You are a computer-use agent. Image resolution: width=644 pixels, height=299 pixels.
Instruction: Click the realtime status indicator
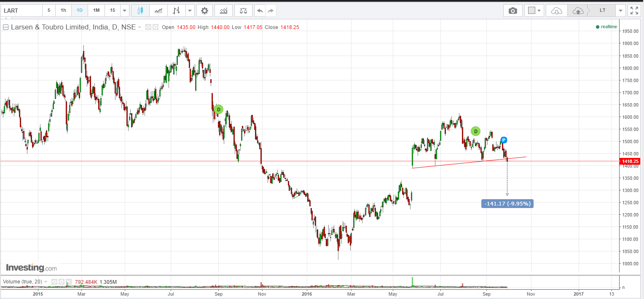pyautogui.click(x=606, y=27)
